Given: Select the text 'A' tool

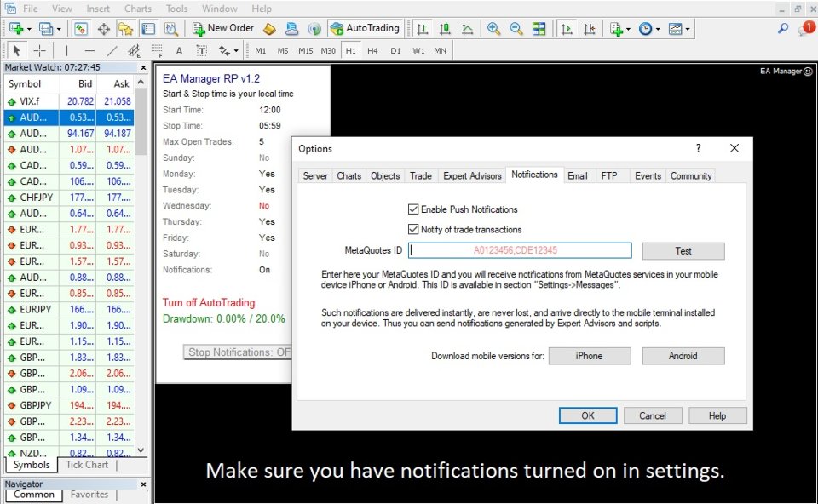Looking at the screenshot, I should tap(179, 50).
